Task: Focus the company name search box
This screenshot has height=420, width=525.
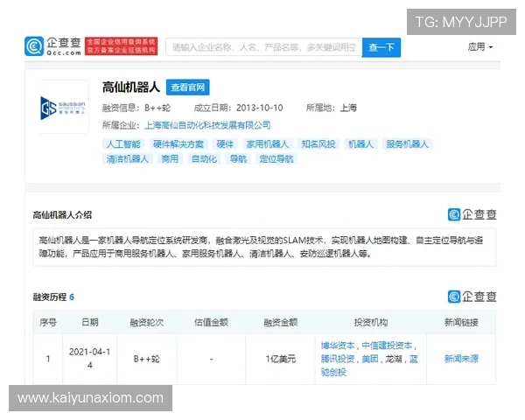Action: coord(264,47)
